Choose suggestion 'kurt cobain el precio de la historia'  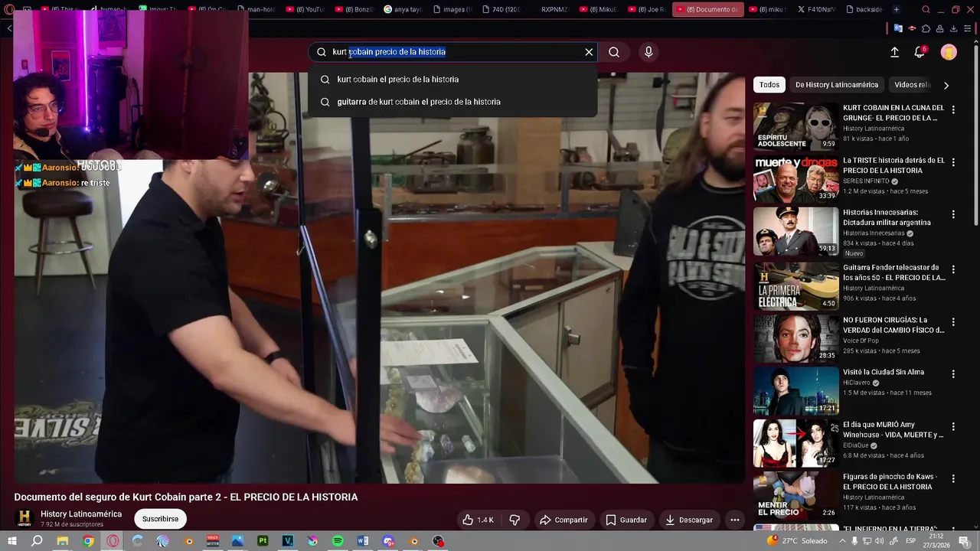(x=452, y=80)
